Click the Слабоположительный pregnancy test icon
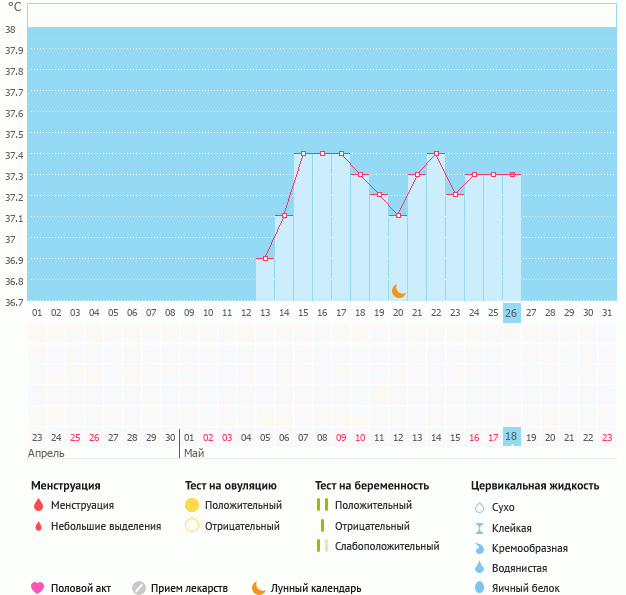This screenshot has height=595, width=626. tap(321, 546)
